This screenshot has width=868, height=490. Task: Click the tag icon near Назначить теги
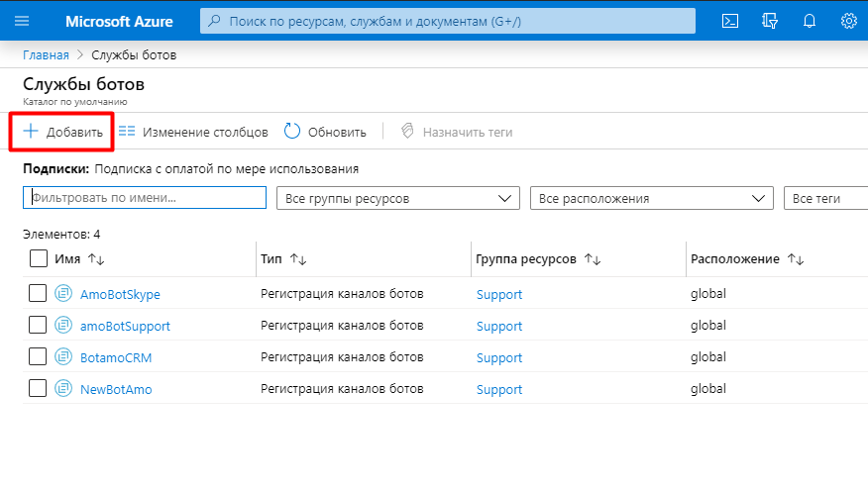[407, 131]
